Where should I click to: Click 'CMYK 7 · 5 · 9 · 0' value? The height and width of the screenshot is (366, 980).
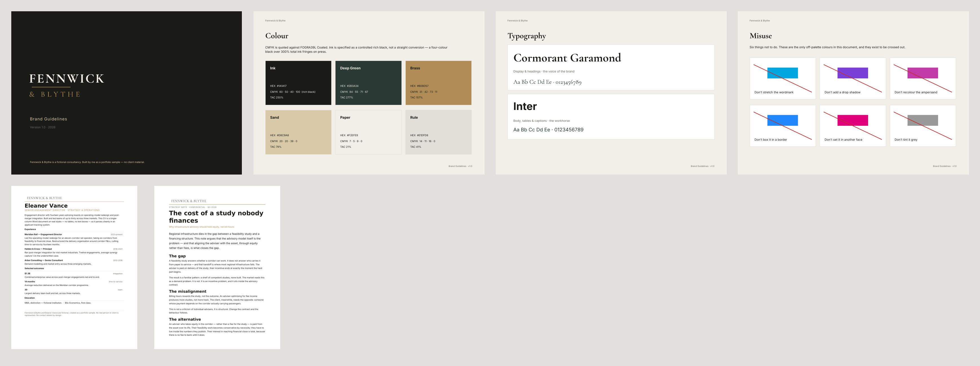click(351, 141)
